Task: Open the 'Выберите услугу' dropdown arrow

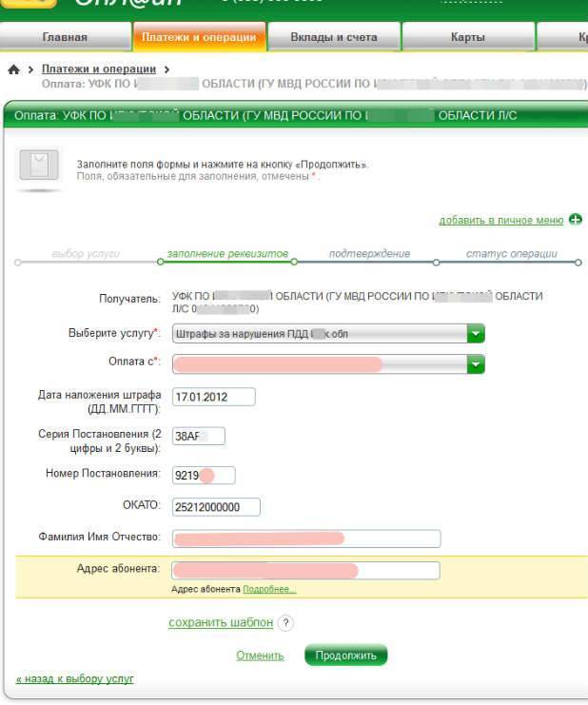Action: pyautogui.click(x=476, y=334)
